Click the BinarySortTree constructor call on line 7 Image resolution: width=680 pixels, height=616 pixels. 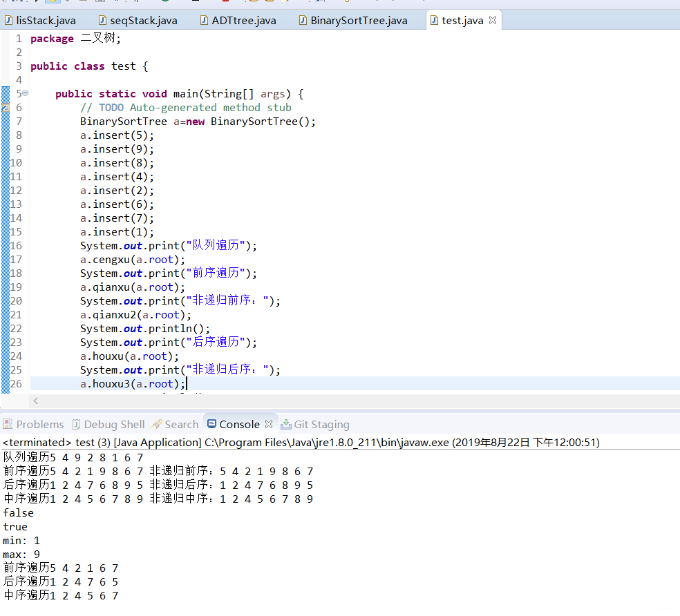pos(263,122)
